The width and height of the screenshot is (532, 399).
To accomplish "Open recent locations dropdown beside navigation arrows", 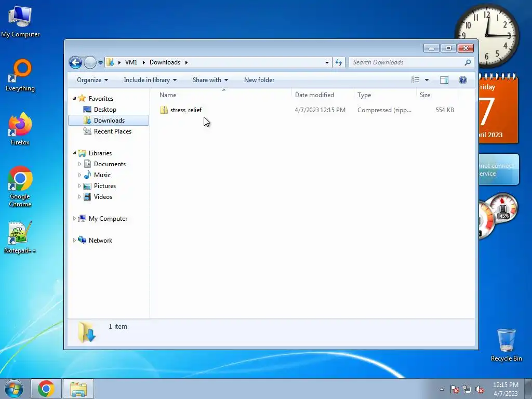I will 100,63.
